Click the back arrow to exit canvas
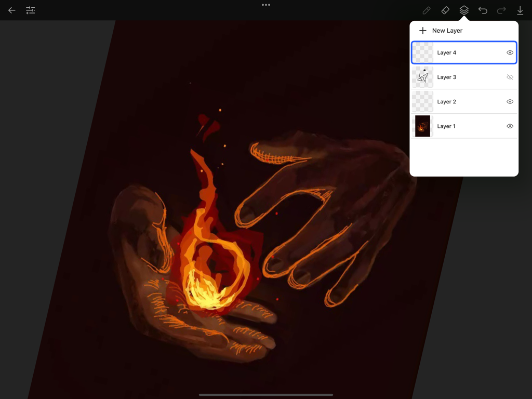Viewport: 532px width, 399px height. pos(11,10)
